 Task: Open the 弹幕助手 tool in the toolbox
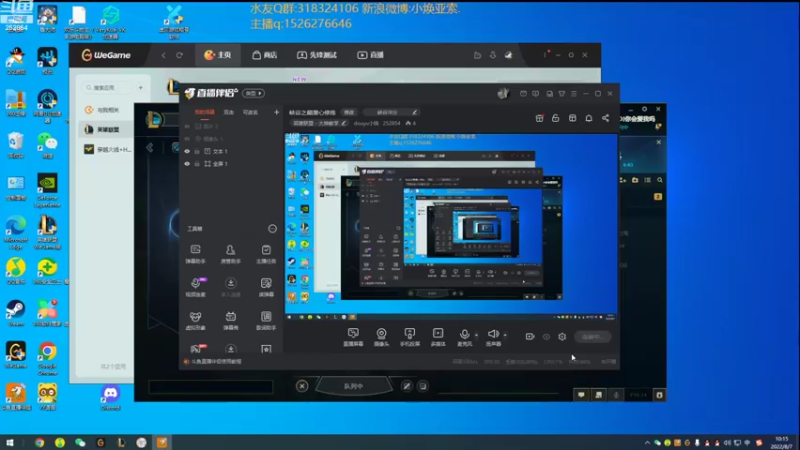(x=195, y=254)
